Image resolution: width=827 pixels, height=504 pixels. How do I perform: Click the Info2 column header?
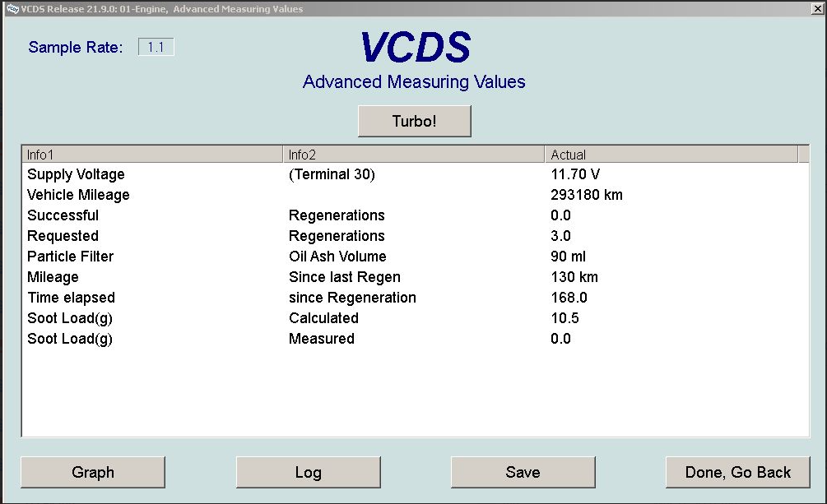point(413,155)
